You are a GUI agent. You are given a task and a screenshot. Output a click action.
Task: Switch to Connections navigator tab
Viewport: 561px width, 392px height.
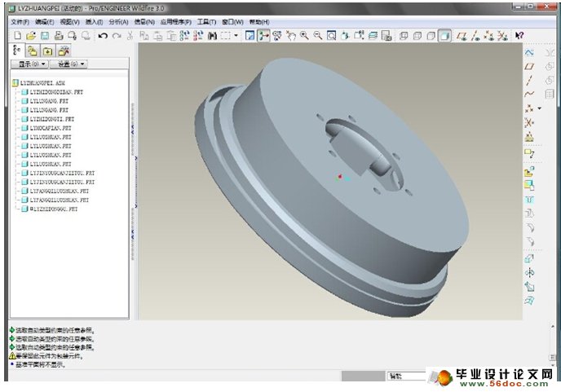coord(64,51)
